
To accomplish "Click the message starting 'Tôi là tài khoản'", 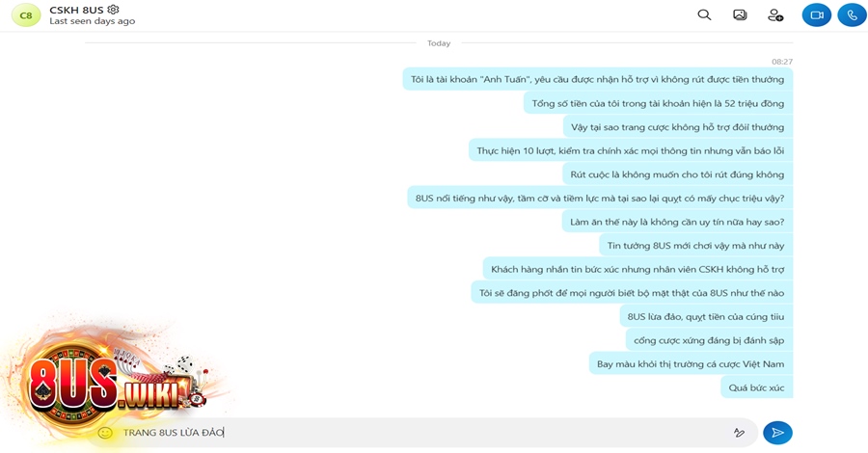I will click(597, 80).
